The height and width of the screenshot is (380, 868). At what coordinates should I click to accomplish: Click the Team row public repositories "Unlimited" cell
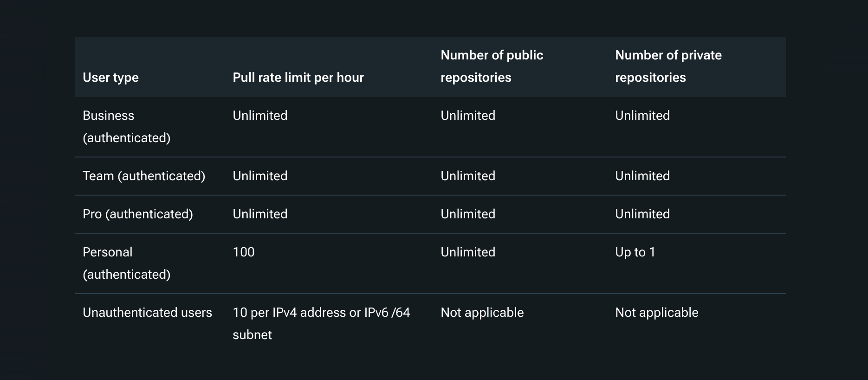[x=468, y=176]
